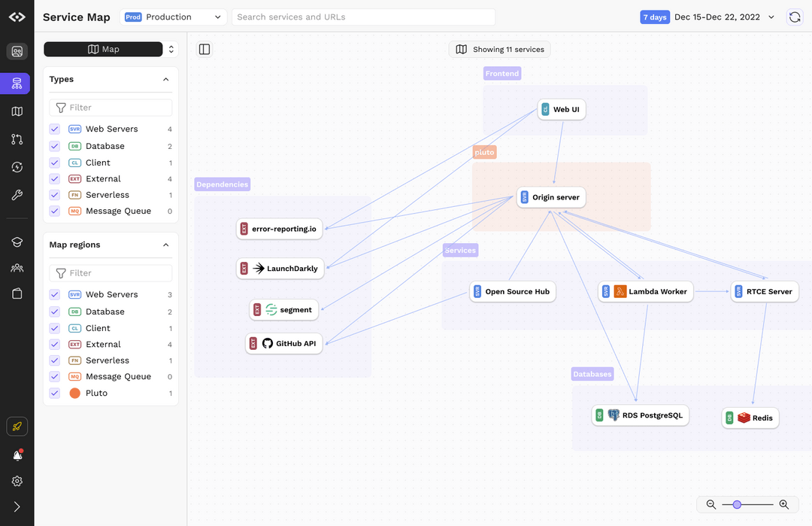Viewport: 812px width, 526px height.
Task: Open the notifications bell
Action: pos(17,454)
